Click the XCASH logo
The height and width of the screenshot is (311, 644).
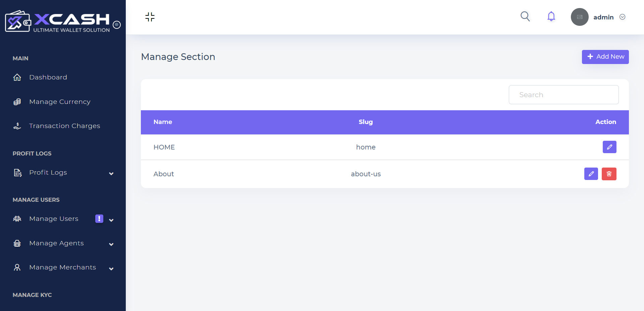(x=57, y=21)
